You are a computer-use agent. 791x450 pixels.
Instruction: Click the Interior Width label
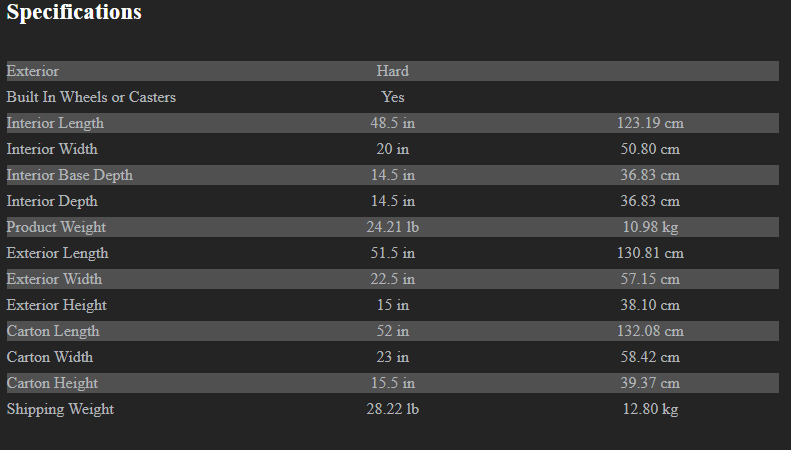[52, 149]
